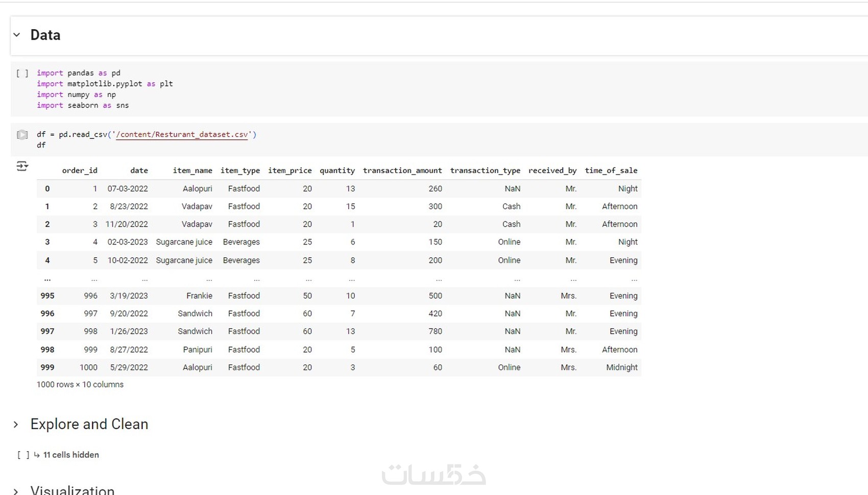This screenshot has width=868, height=495.
Task: Click the quantity column header
Action: (337, 170)
